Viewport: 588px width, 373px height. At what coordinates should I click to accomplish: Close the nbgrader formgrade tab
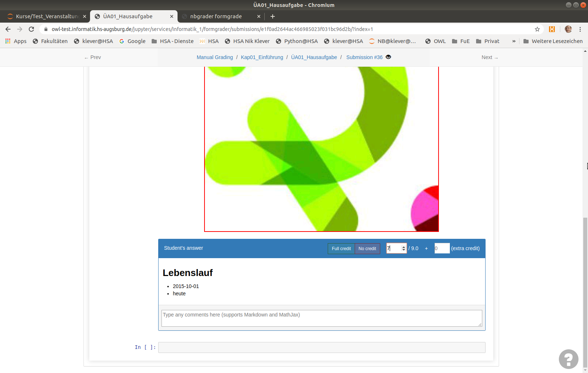tap(259, 16)
